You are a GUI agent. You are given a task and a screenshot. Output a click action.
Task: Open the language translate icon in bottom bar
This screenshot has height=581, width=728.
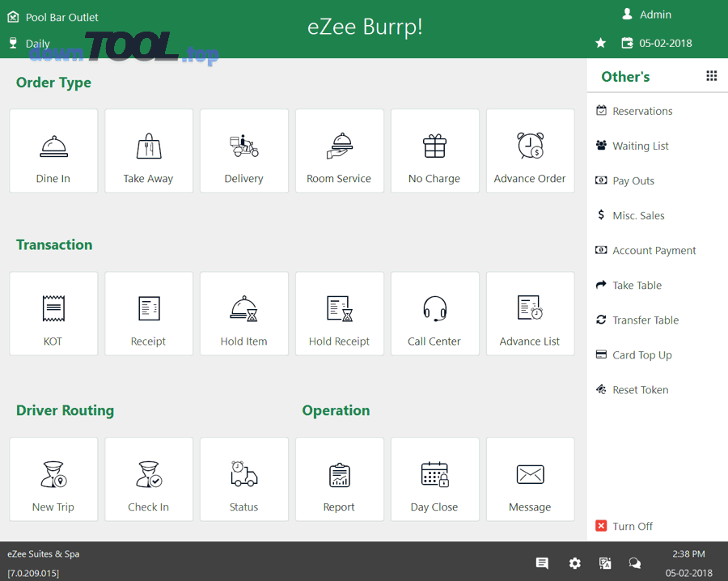(605, 563)
